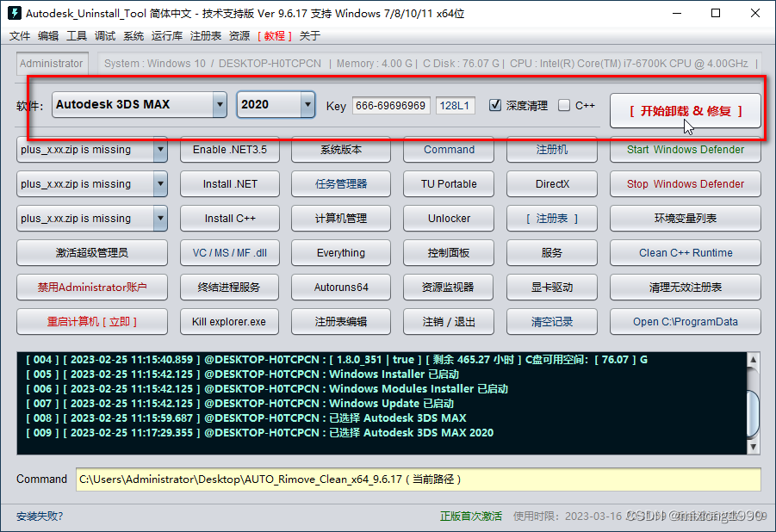Open the 工具 menu
Viewport: 776px width, 532px height.
(77, 35)
